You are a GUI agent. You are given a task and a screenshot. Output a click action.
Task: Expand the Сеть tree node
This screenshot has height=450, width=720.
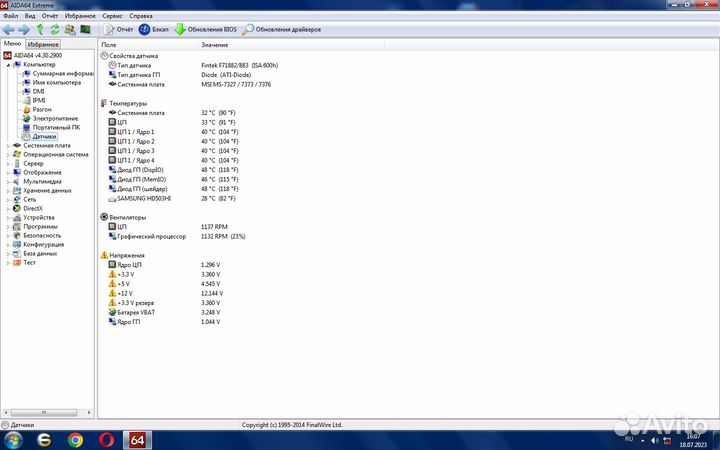click(8, 200)
